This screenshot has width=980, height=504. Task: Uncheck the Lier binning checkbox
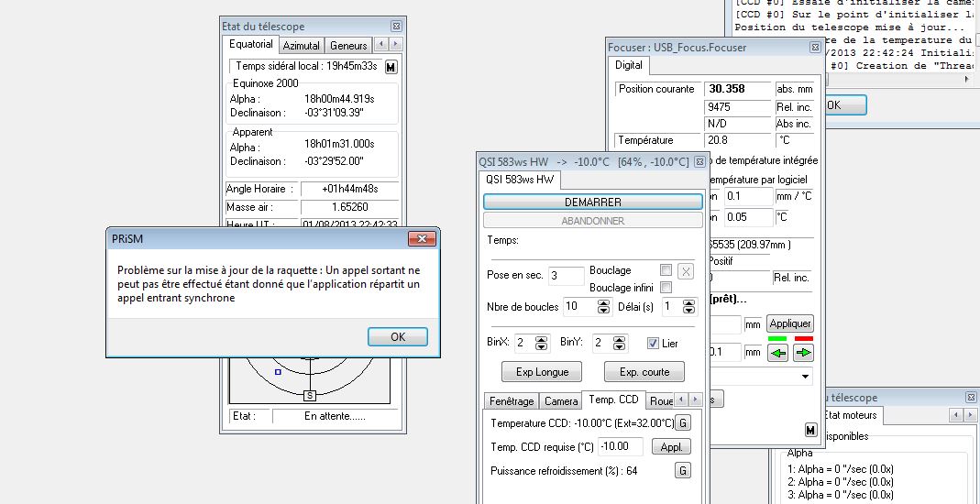coord(653,344)
